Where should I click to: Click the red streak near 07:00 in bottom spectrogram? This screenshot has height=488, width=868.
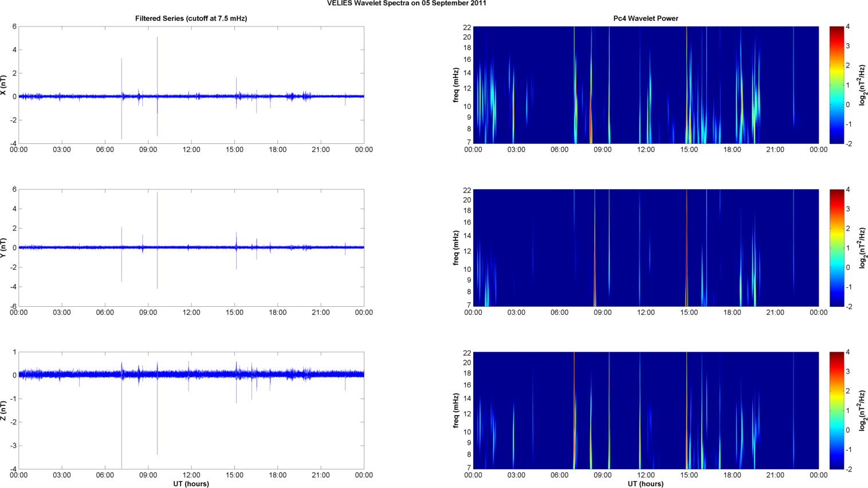coord(574,401)
